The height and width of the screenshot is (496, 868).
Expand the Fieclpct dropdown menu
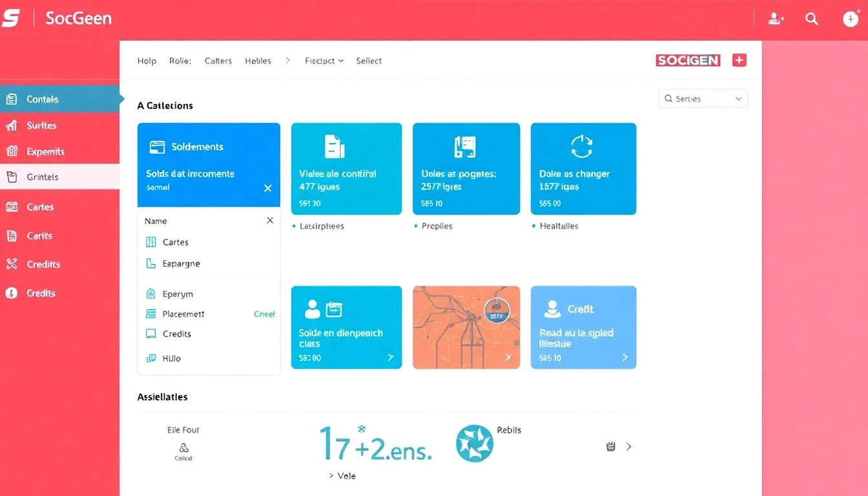click(x=324, y=61)
